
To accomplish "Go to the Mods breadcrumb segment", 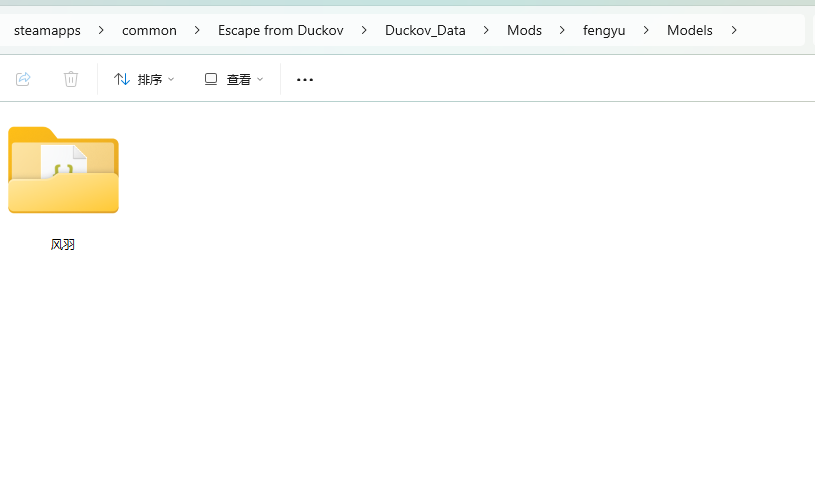I will coord(524,30).
